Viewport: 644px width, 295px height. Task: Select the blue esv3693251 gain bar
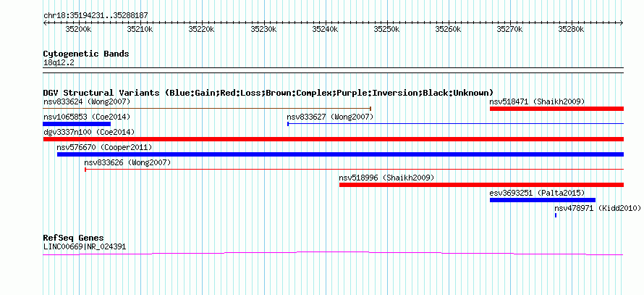click(x=543, y=200)
